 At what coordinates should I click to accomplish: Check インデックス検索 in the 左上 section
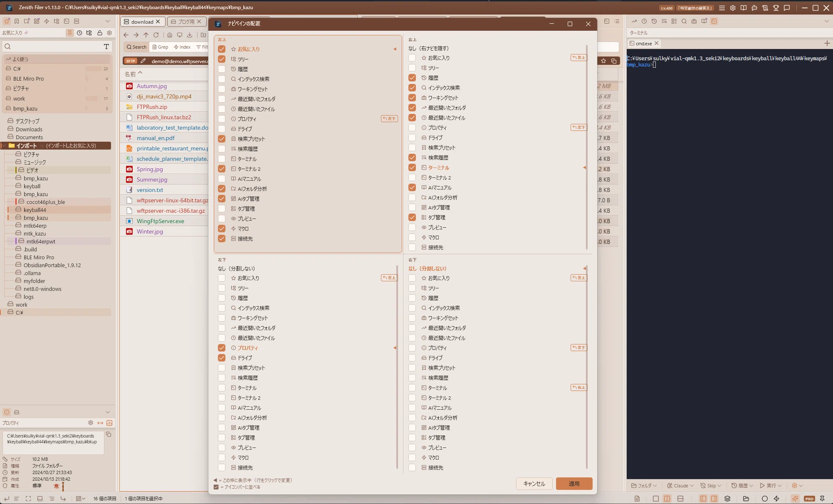(x=222, y=79)
